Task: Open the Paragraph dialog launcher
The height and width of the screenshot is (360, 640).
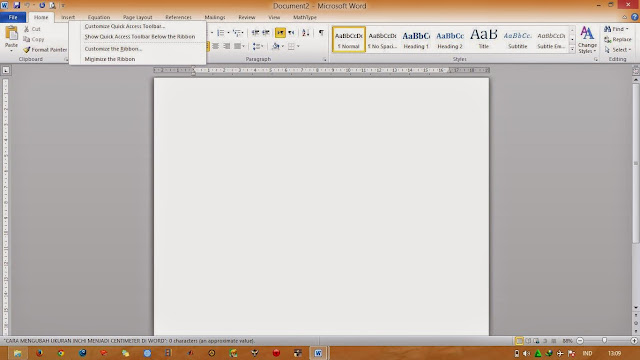Action: [325, 60]
